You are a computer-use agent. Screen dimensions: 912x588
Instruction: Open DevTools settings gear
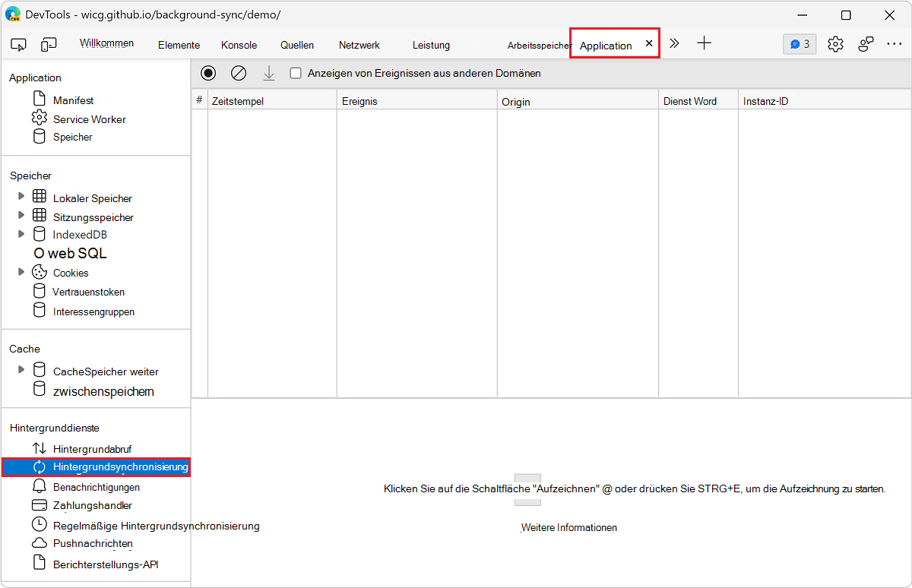[835, 44]
